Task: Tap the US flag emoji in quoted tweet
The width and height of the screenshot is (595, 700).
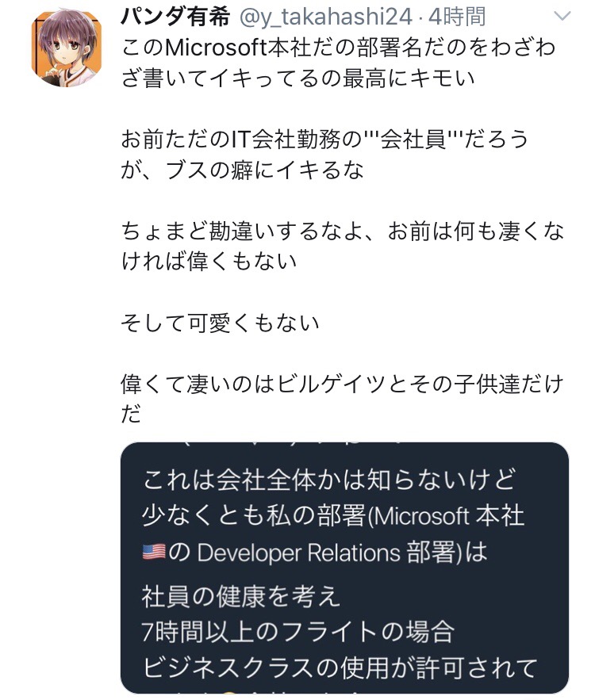Action: coord(153,552)
